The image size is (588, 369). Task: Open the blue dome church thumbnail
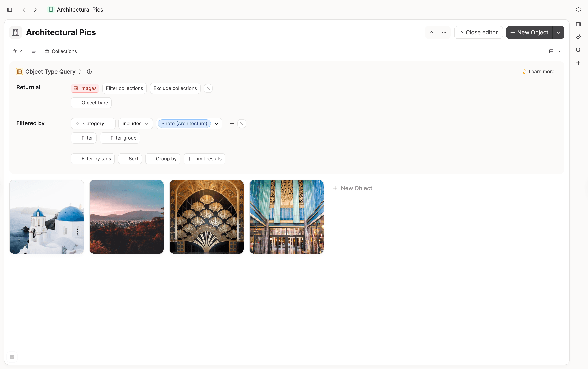click(x=46, y=217)
